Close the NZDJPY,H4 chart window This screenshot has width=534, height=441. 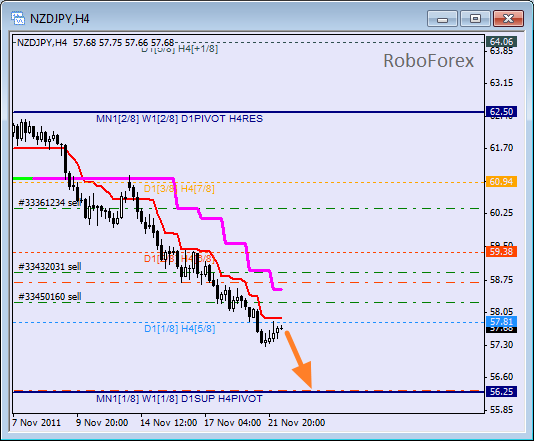point(508,18)
